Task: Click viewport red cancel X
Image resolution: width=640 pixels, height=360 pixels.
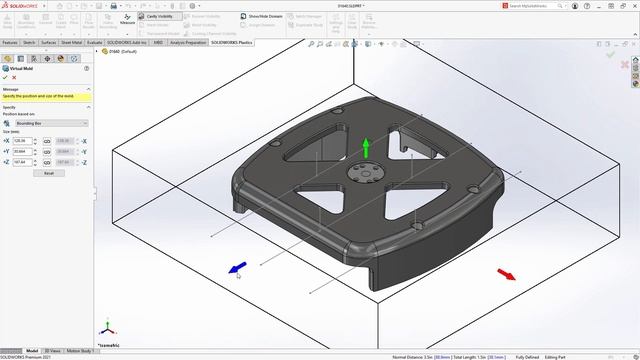Action: 624,64
